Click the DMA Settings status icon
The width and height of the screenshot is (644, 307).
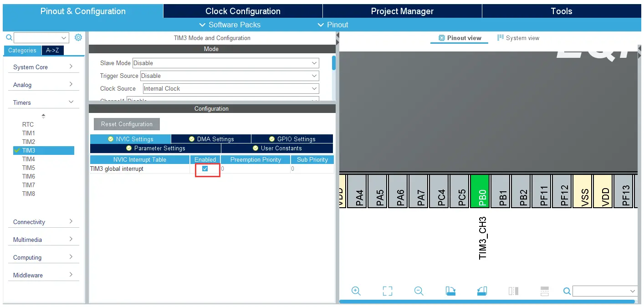coord(192,139)
